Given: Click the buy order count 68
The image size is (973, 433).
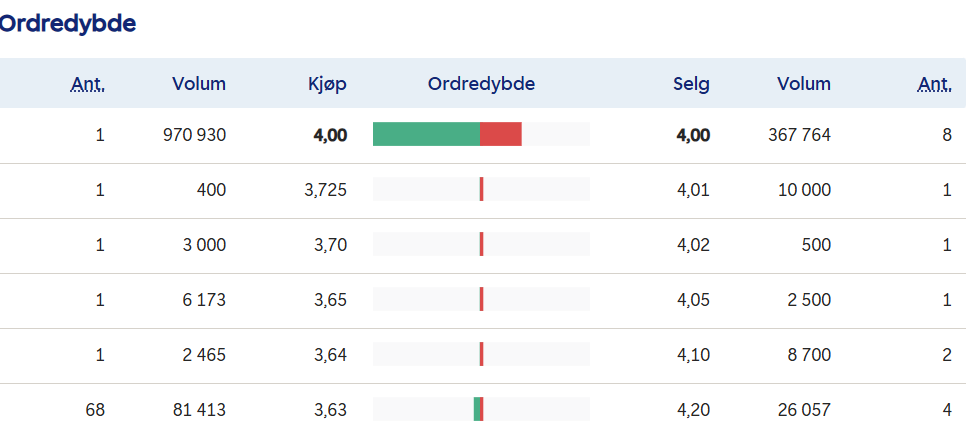Looking at the screenshot, I should point(95,409).
